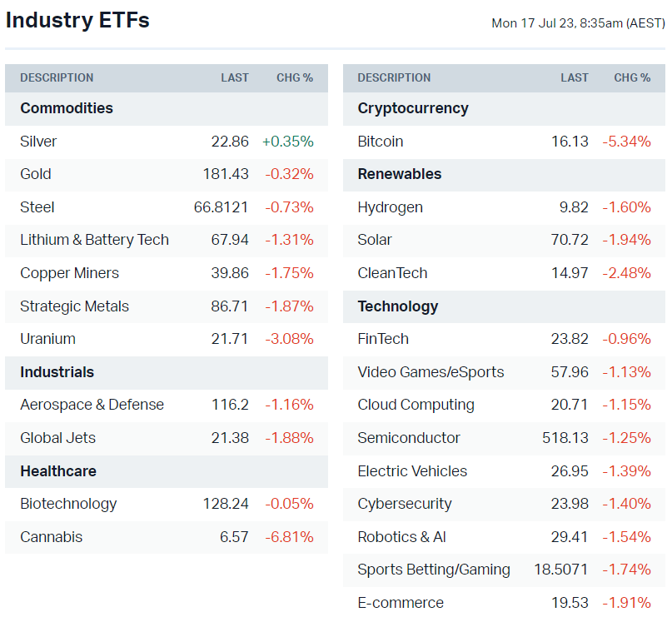The height and width of the screenshot is (622, 672).
Task: Select the Commodities category heading
Action: click(x=67, y=108)
